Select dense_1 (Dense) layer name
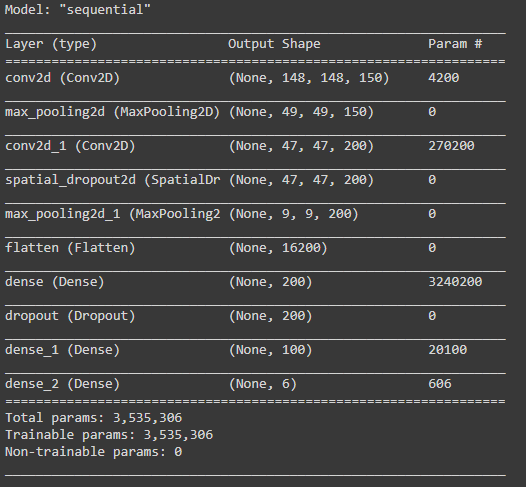Image resolution: width=526 pixels, height=487 pixels. click(62, 350)
